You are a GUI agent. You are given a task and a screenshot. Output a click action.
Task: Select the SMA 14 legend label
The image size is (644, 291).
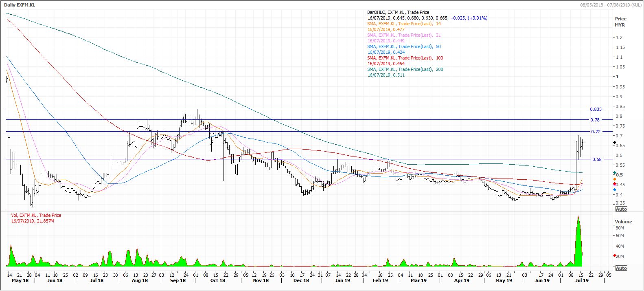point(404,24)
